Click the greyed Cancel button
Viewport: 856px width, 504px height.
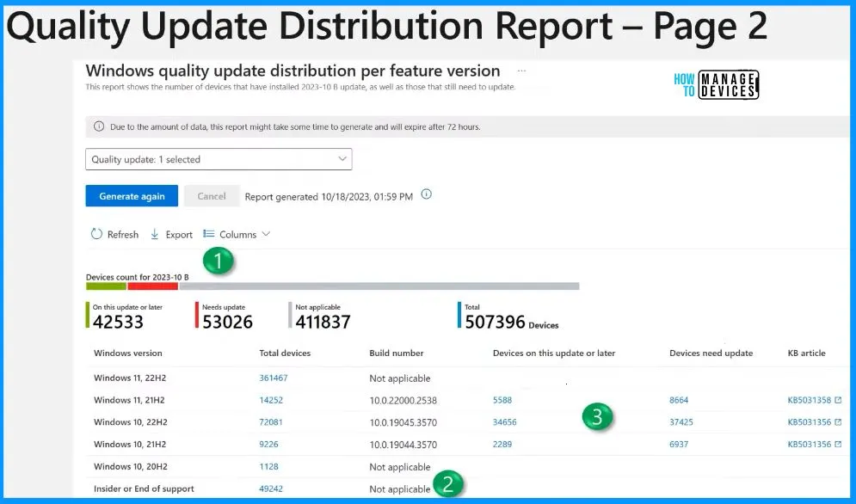pyautogui.click(x=212, y=196)
